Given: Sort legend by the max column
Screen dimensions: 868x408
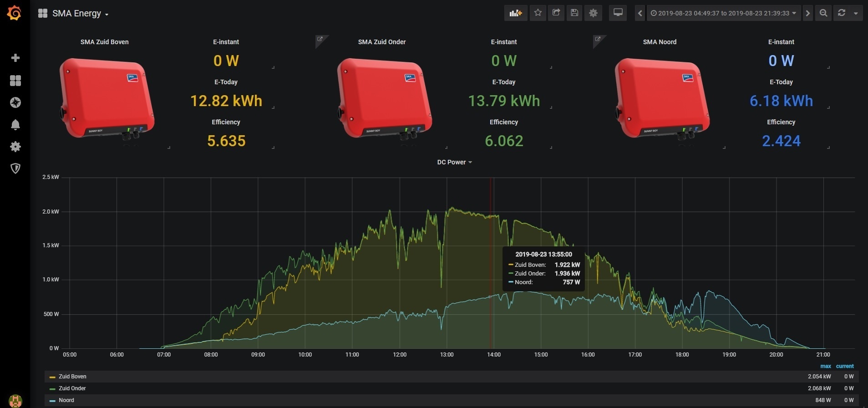Looking at the screenshot, I should [826, 366].
